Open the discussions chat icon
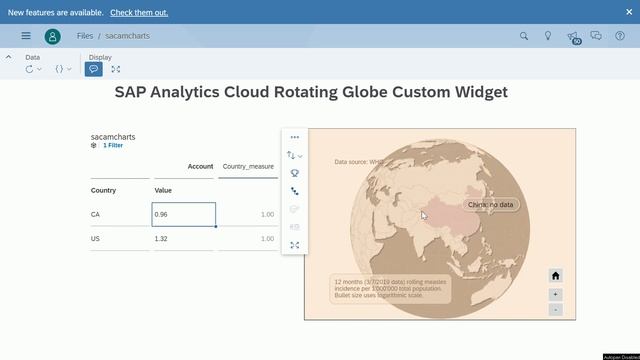 [596, 36]
